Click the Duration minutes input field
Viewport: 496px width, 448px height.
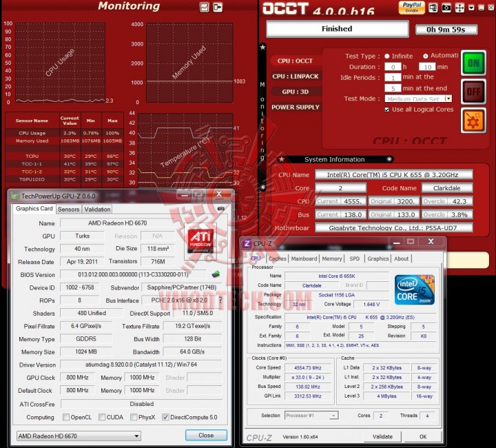(x=427, y=67)
